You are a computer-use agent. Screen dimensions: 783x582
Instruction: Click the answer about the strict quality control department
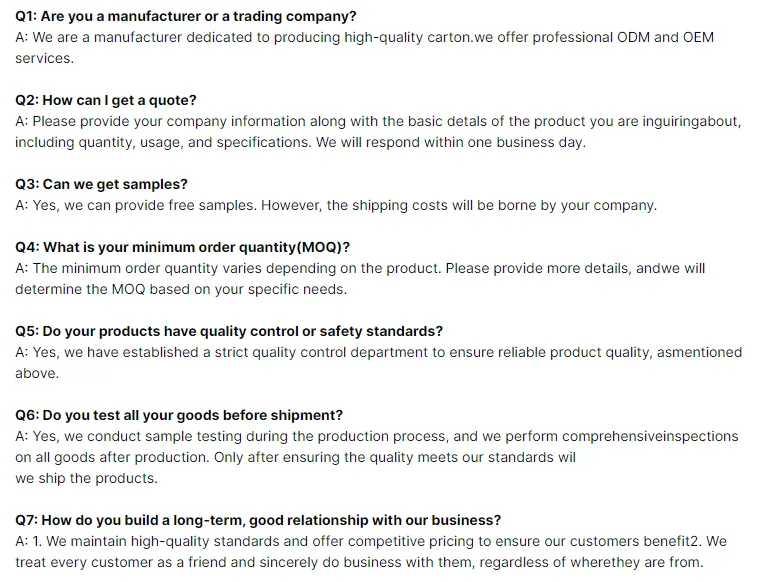tap(378, 352)
